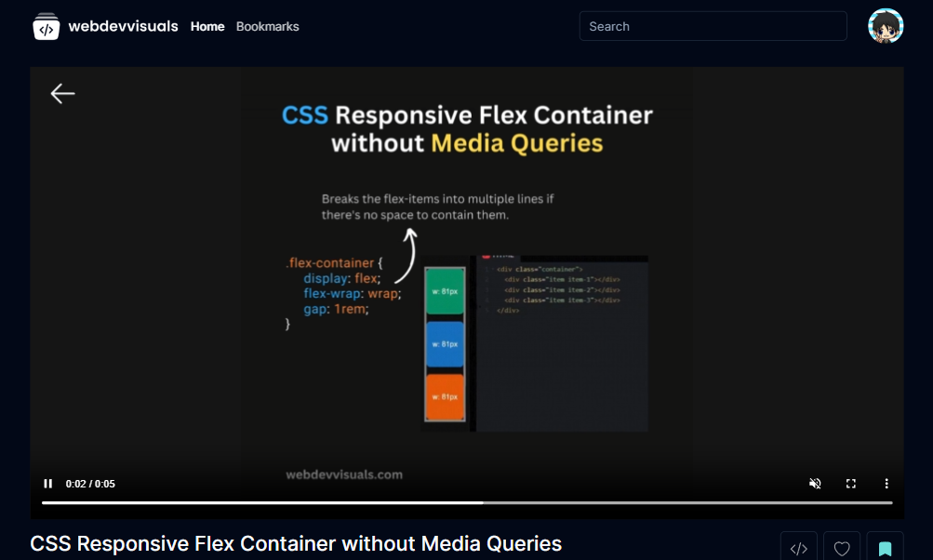Open the user profile avatar
Screen dimensions: 933x560
pyautogui.click(x=886, y=26)
